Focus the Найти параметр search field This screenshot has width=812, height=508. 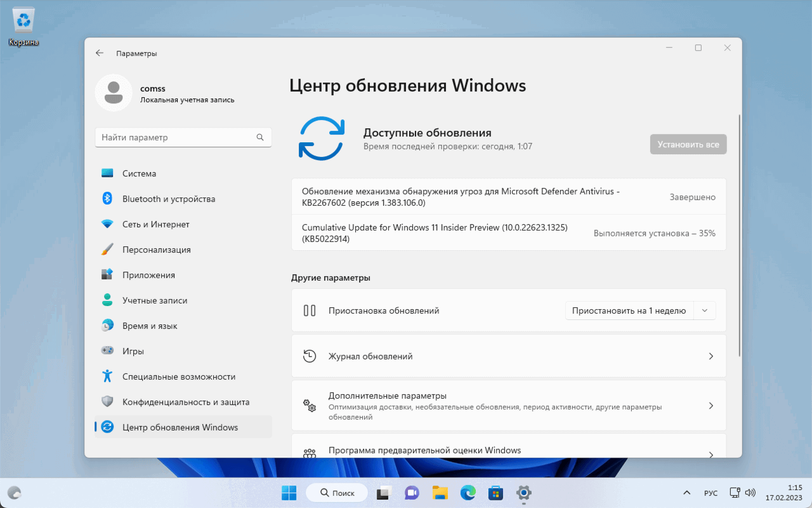(183, 137)
